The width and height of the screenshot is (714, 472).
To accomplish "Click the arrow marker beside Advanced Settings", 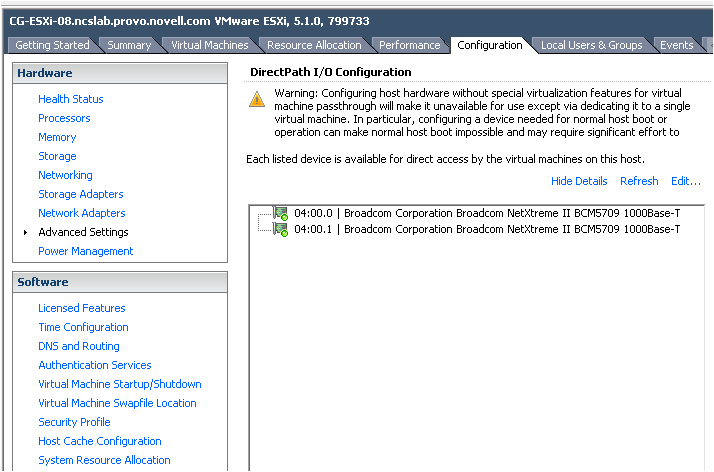I will 26,232.
